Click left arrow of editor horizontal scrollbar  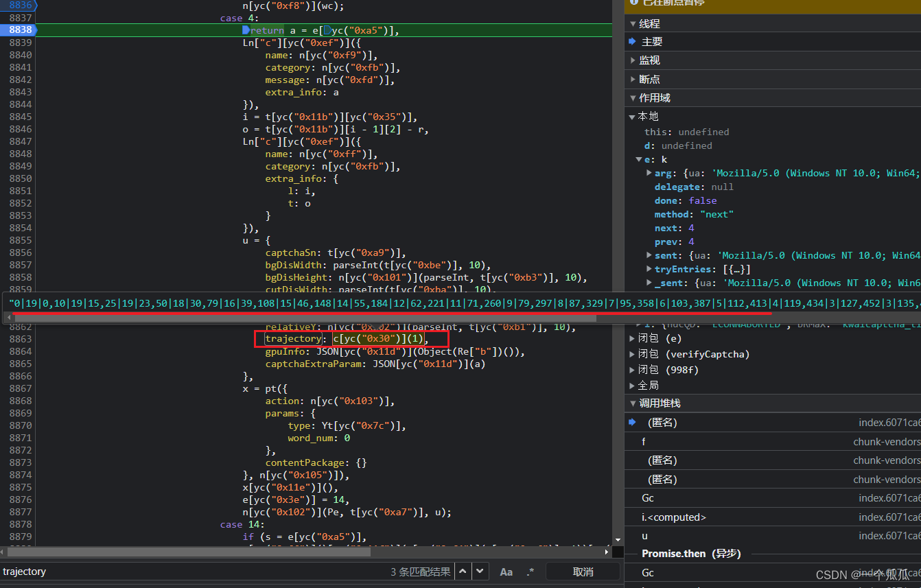pyautogui.click(x=3, y=551)
